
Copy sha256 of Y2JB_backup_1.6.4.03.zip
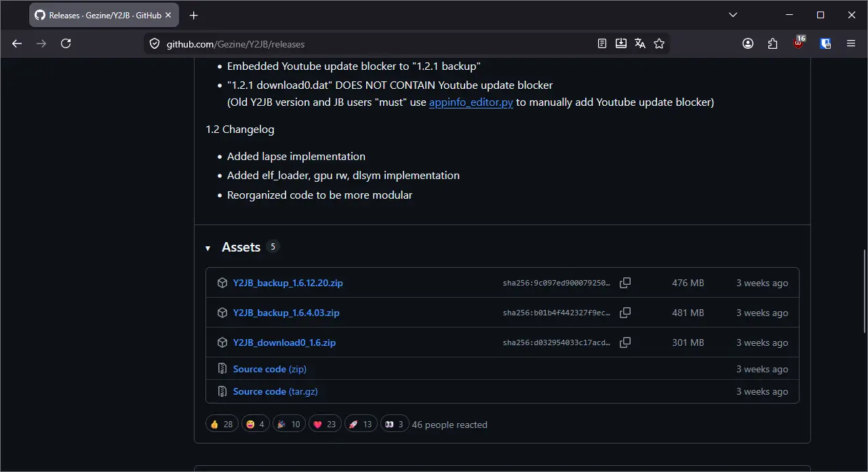pos(625,313)
